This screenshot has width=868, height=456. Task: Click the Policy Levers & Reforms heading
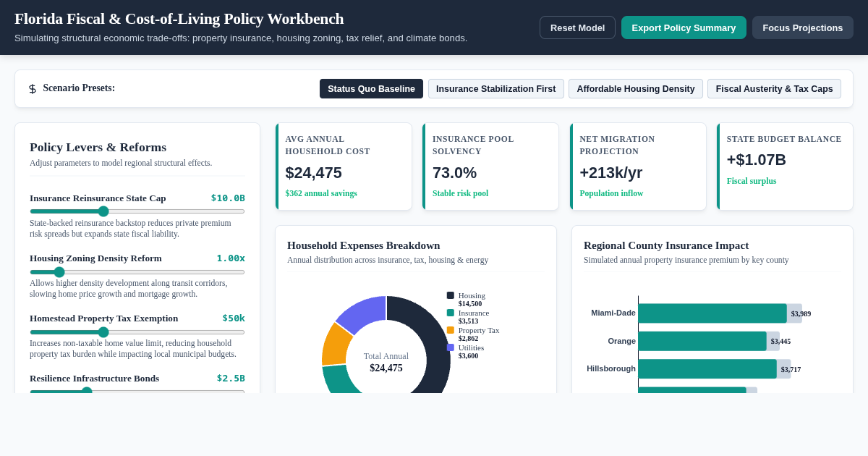[98, 147]
